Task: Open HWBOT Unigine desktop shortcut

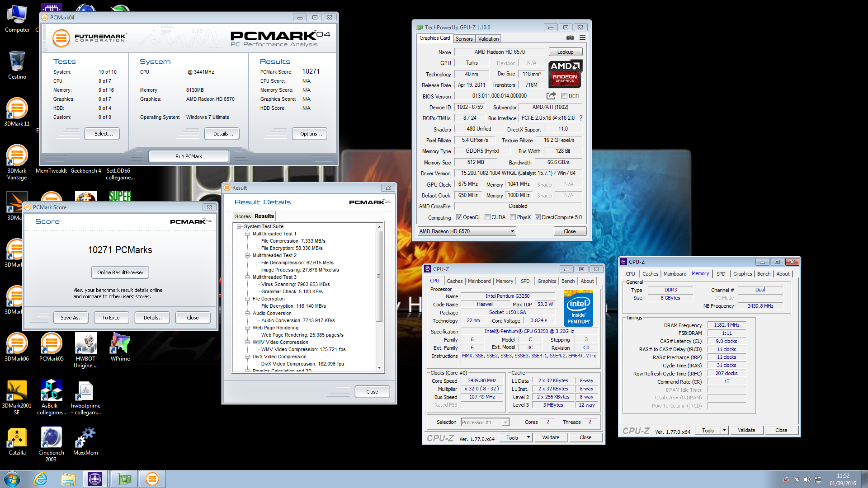Action: tap(85, 350)
